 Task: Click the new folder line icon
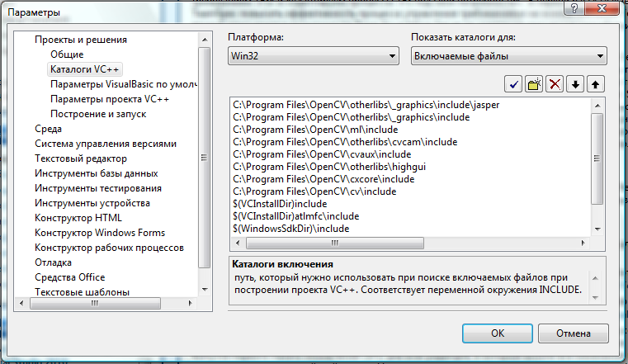(534, 84)
